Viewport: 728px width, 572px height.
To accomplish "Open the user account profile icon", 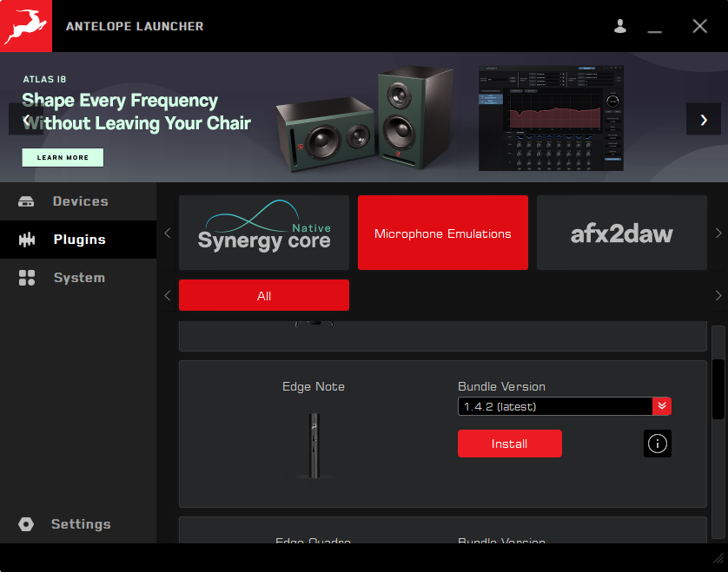I will 619,26.
